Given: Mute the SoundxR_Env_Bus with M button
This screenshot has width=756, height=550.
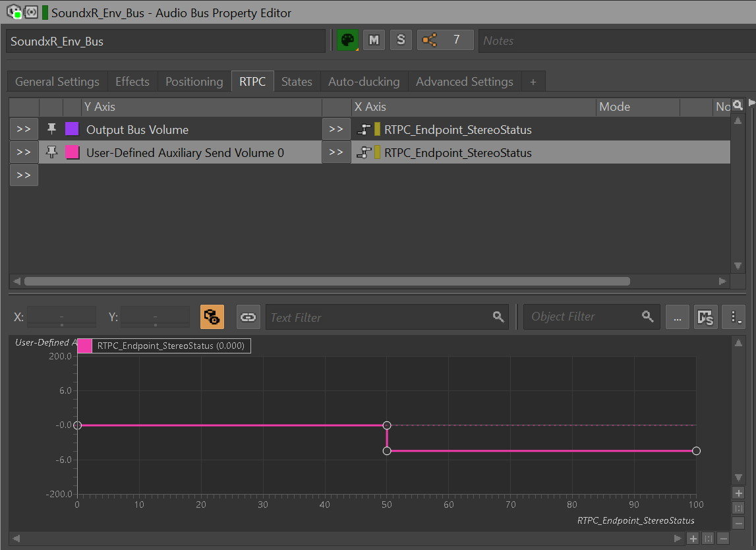Looking at the screenshot, I should [374, 40].
